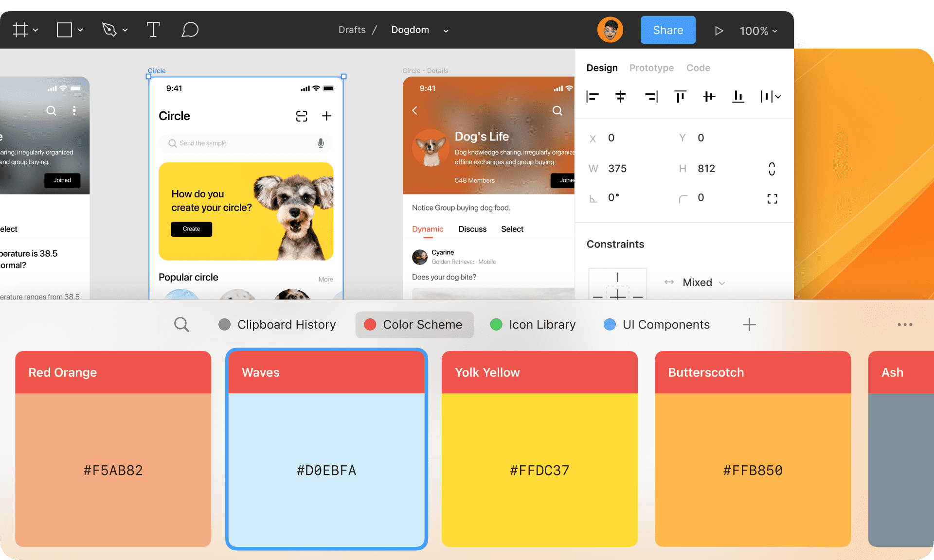This screenshot has height=560, width=934.
Task: Switch to the Prototype tab
Action: 651,68
